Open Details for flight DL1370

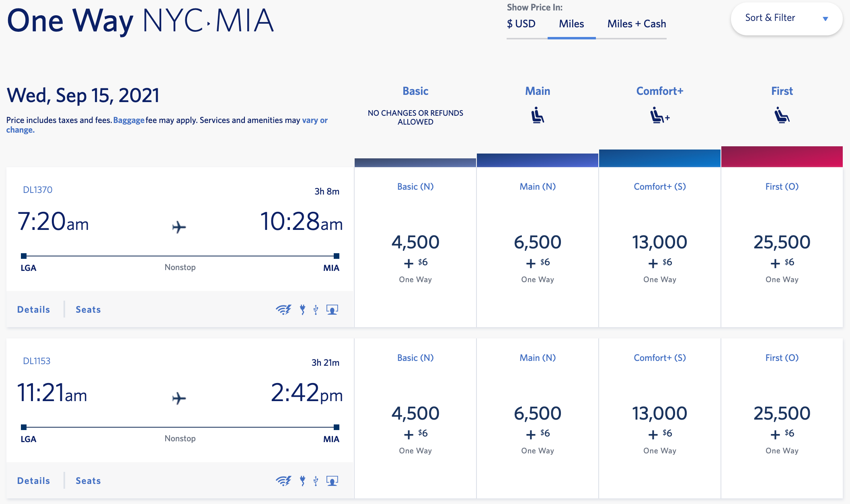[34, 309]
